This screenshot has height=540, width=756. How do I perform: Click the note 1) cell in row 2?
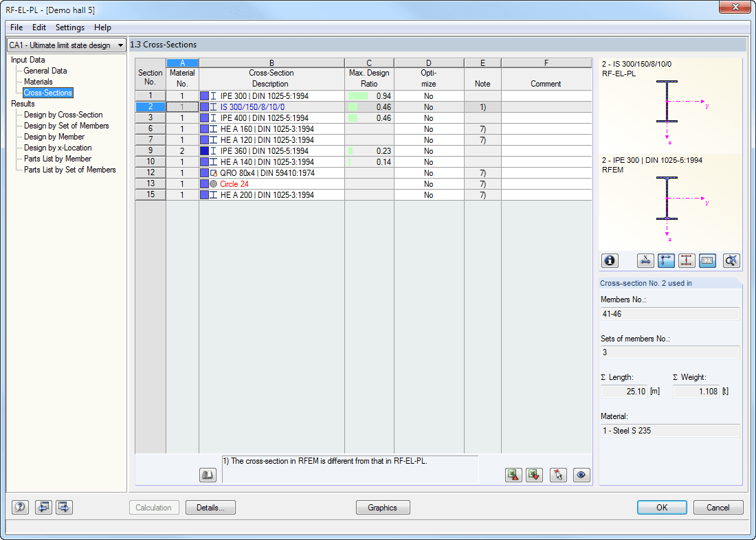[482, 107]
